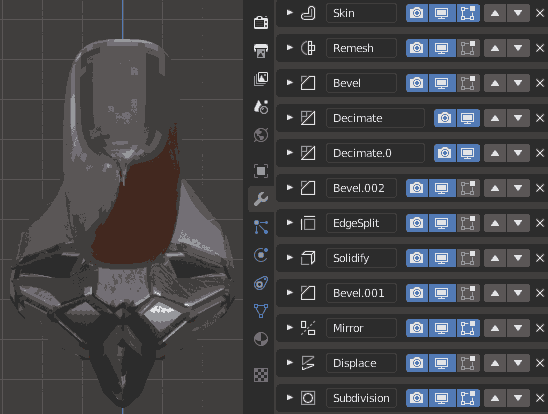Move the Remesh modifier up
The image size is (548, 414).
(495, 48)
